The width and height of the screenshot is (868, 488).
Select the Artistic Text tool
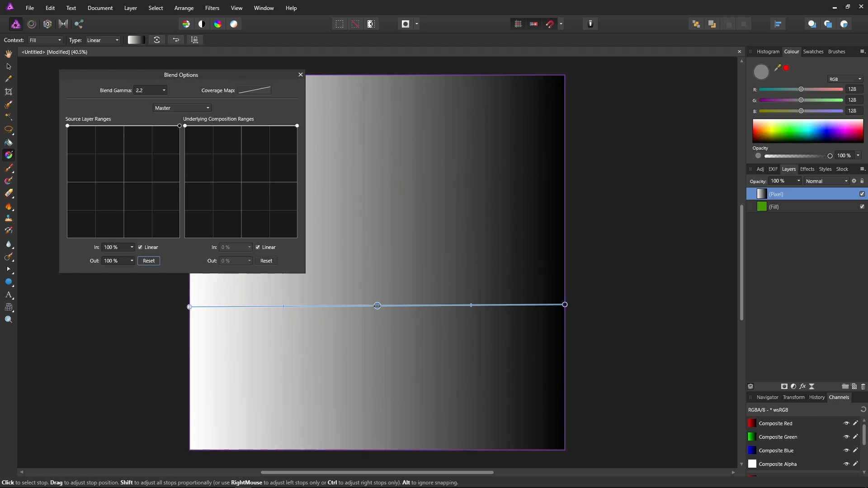(9, 295)
